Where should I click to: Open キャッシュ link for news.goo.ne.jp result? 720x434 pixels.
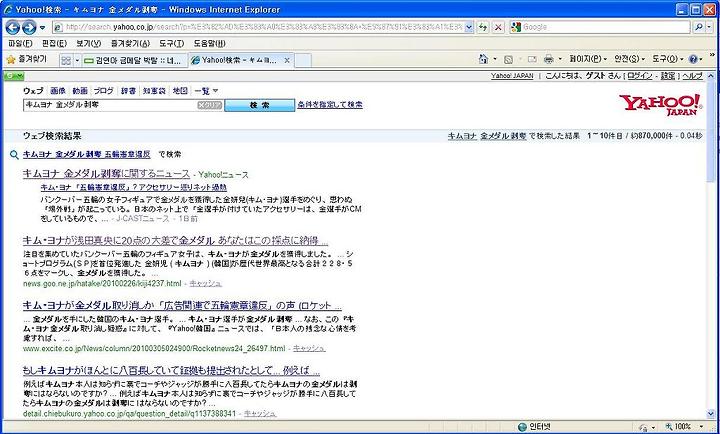pos(205,283)
